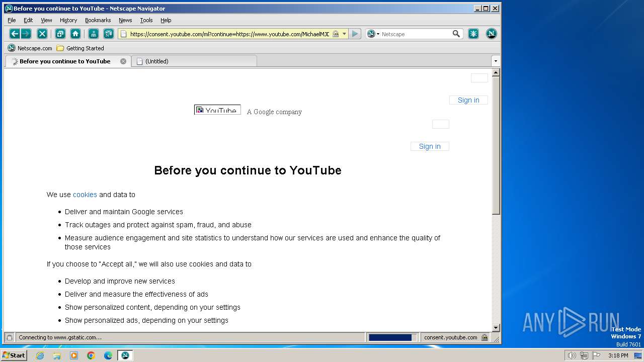The image size is (644, 362).
Task: Open Microsoft Edge from the taskbar
Action: point(108,355)
